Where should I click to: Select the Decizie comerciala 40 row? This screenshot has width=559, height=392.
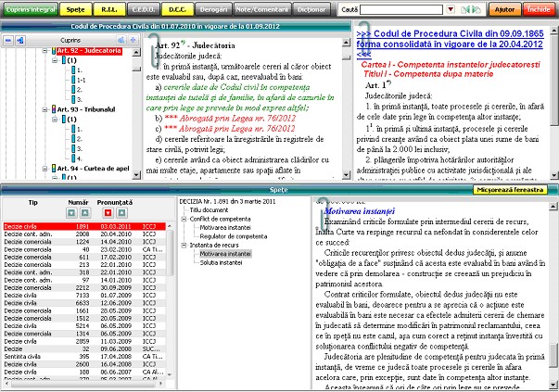point(84,249)
